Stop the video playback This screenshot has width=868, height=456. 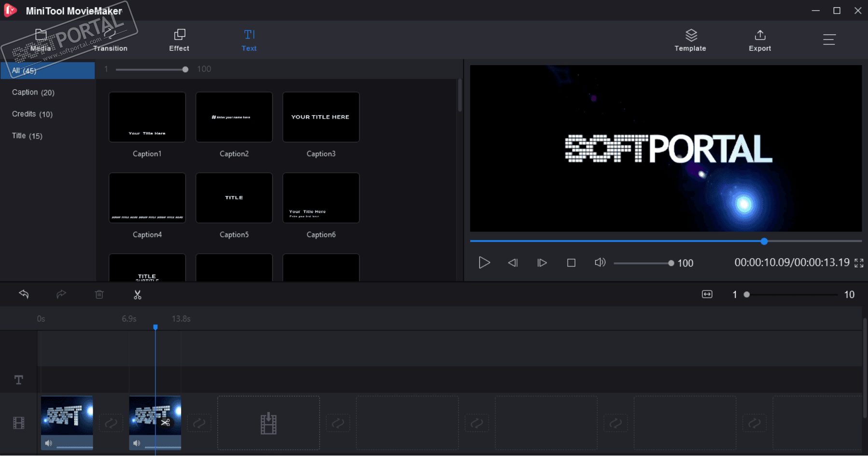click(571, 263)
